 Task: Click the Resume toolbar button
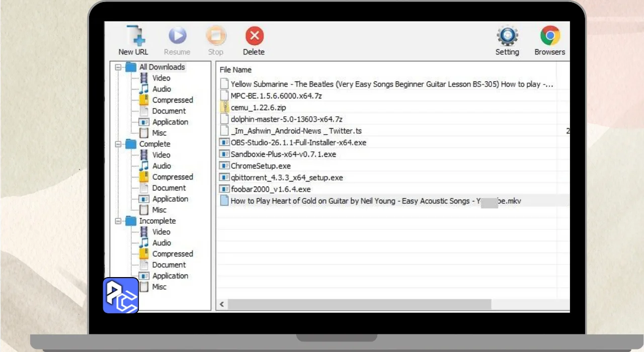click(x=177, y=41)
